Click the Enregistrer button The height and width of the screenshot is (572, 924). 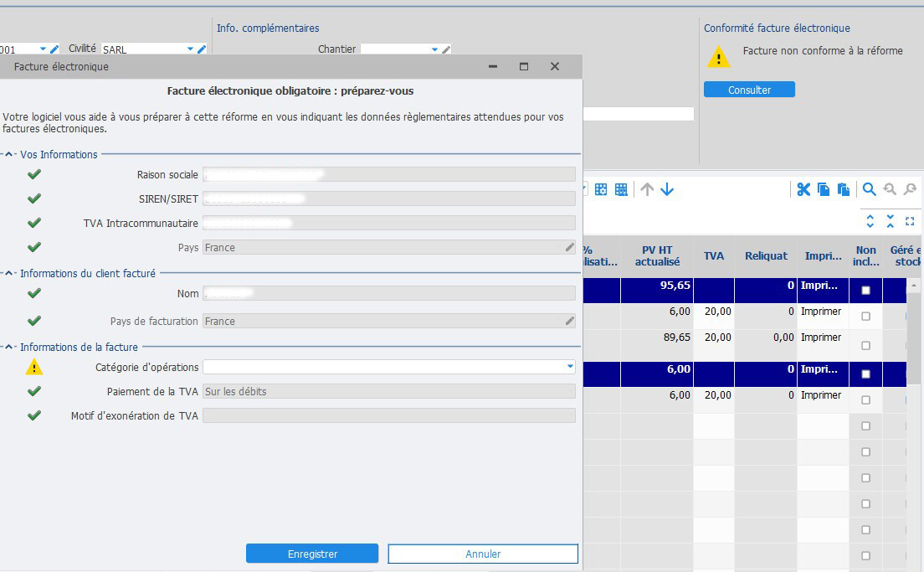tap(312, 554)
